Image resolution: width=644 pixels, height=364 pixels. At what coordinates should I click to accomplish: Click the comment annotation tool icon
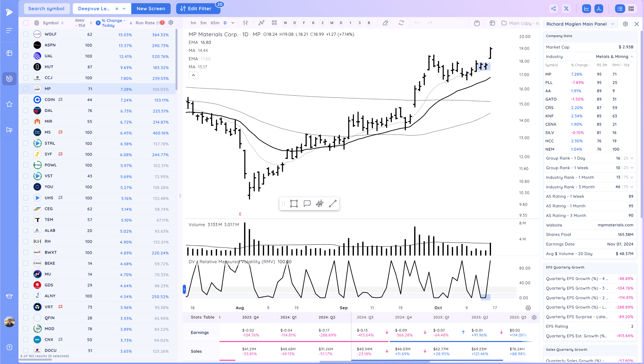(x=307, y=204)
